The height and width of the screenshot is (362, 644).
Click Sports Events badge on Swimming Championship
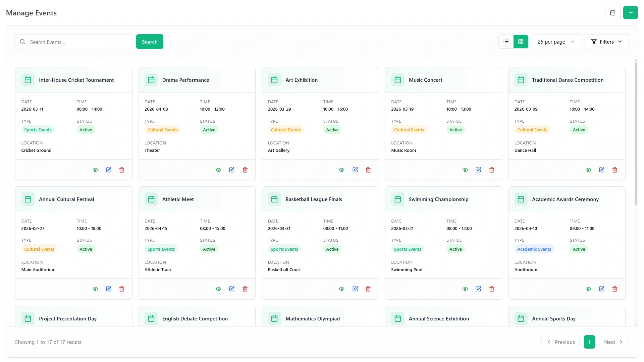click(408, 249)
